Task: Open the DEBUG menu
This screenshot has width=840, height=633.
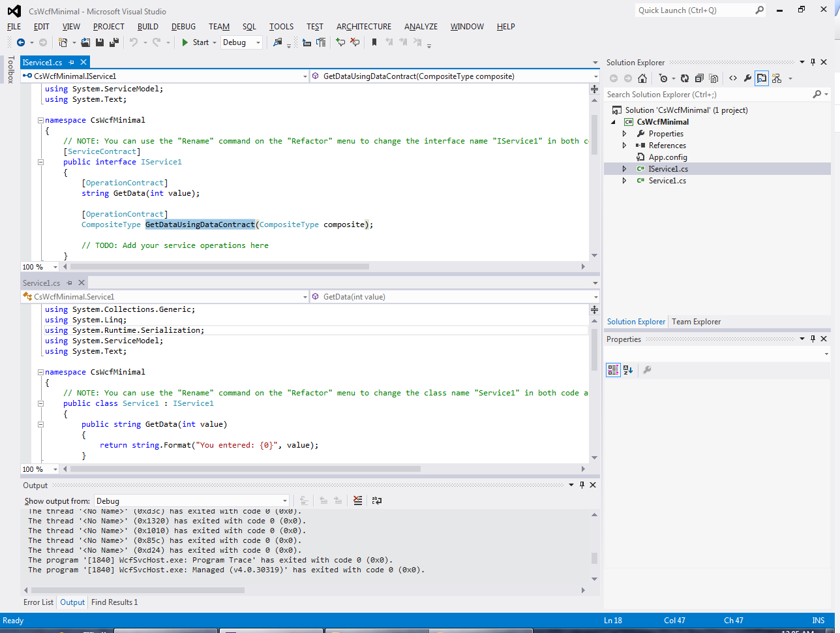Action: (x=183, y=27)
